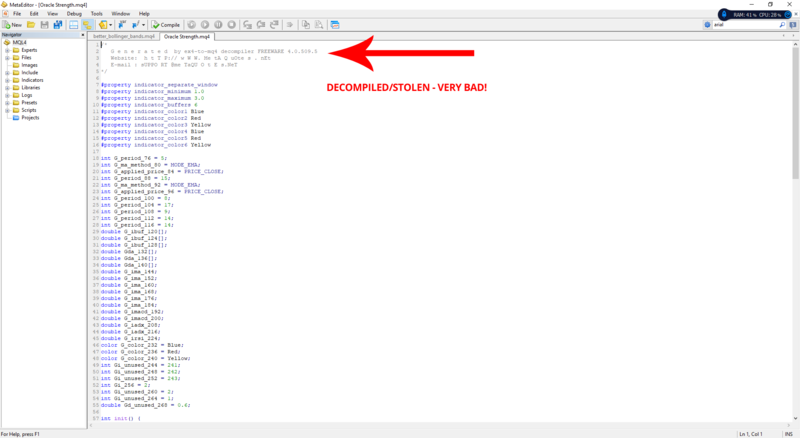This screenshot has width=800, height=438.
Task: Expand the Indicators folder
Action: coord(7,80)
